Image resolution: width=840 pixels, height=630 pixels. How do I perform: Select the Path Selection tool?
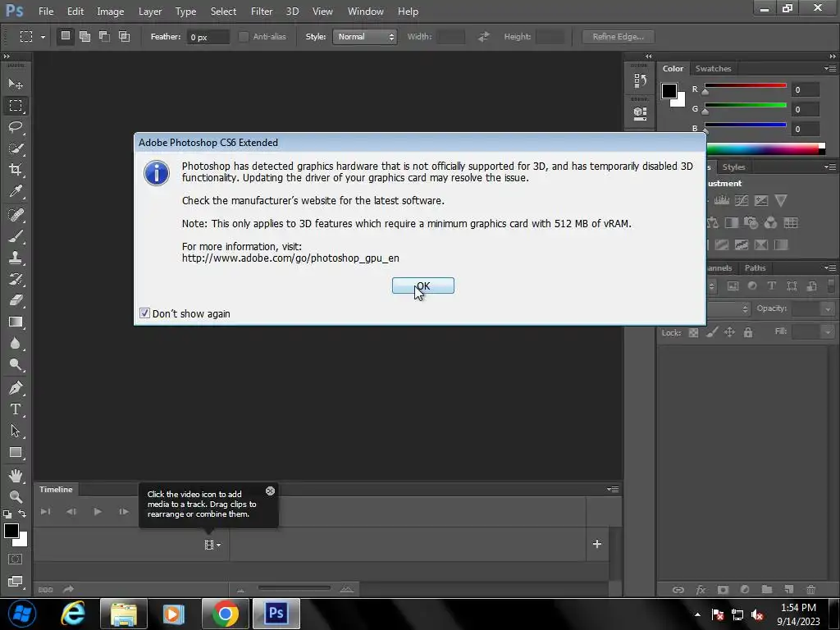point(16,431)
